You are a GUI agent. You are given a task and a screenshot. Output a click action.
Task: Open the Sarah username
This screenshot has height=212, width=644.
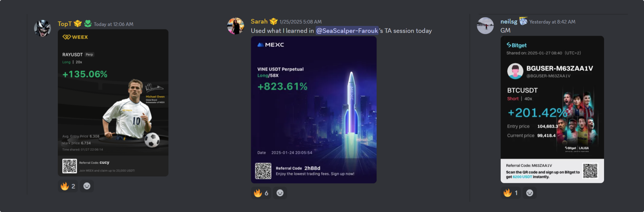click(259, 21)
